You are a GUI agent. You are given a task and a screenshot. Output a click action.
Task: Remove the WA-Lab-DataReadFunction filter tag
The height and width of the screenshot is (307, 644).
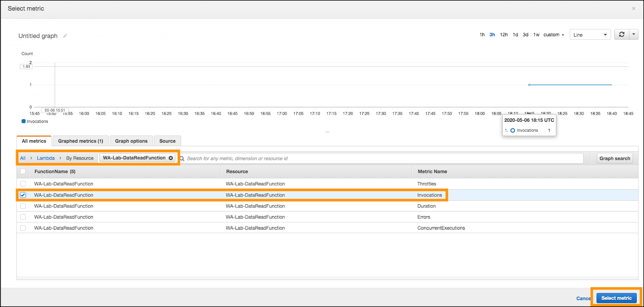pos(171,158)
